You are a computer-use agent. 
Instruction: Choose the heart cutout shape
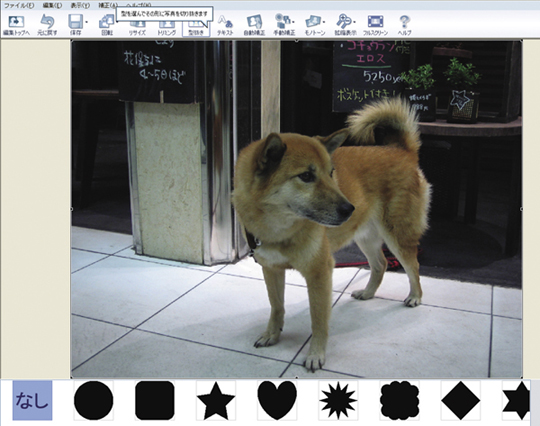(277, 401)
